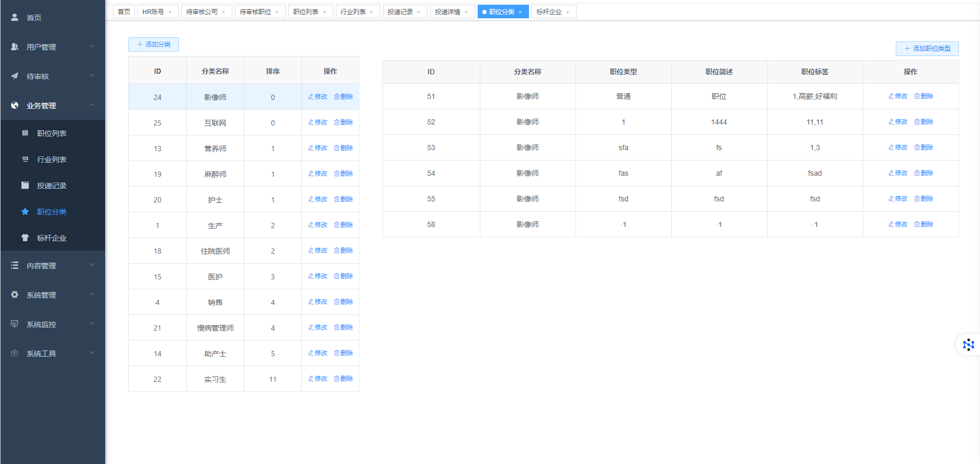Click the 行业列表 number icon in sidebar
This screenshot has width=980, height=464.
tap(25, 159)
